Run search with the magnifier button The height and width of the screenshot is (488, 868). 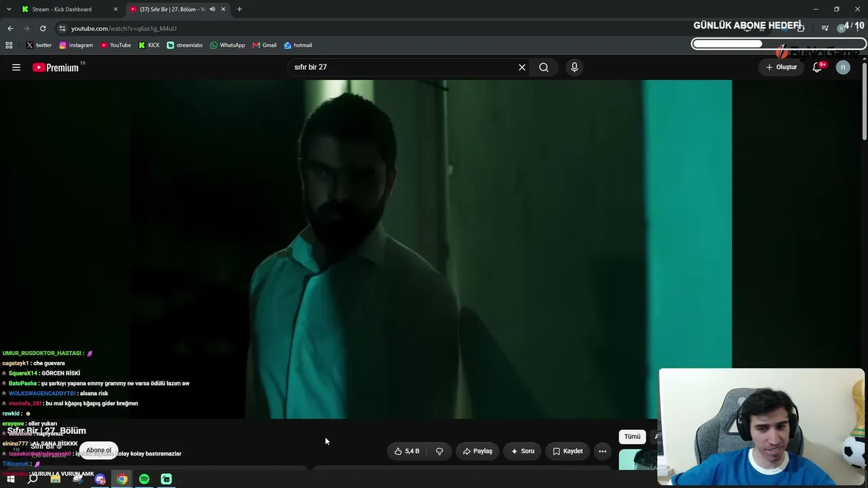544,67
